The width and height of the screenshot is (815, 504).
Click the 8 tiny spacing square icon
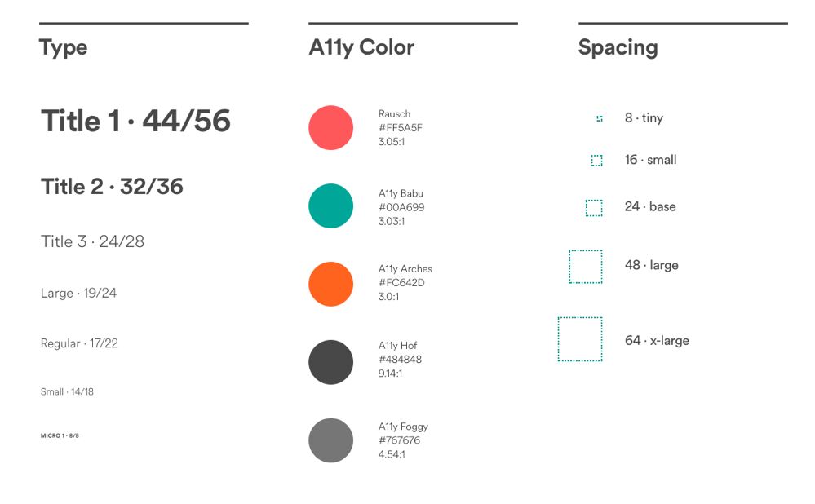[600, 119]
